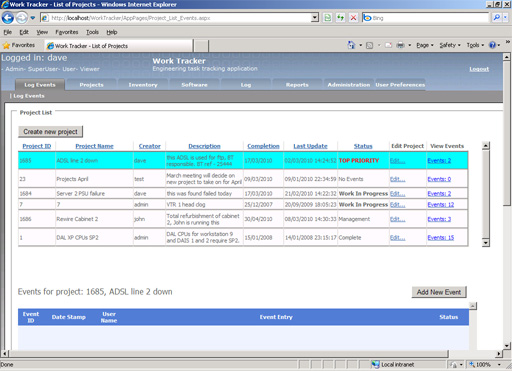The width and height of the screenshot is (512, 371).
Task: Click Add New Event button
Action: tap(439, 292)
